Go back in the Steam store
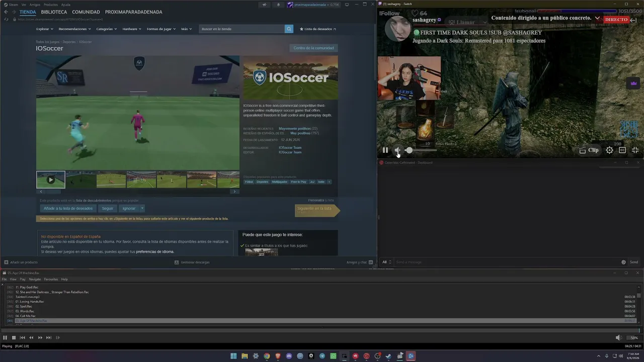 (x=6, y=12)
